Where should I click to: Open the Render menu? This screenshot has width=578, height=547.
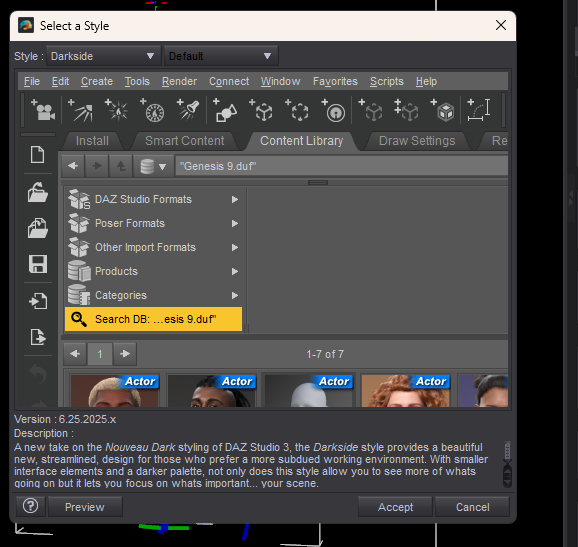180,81
